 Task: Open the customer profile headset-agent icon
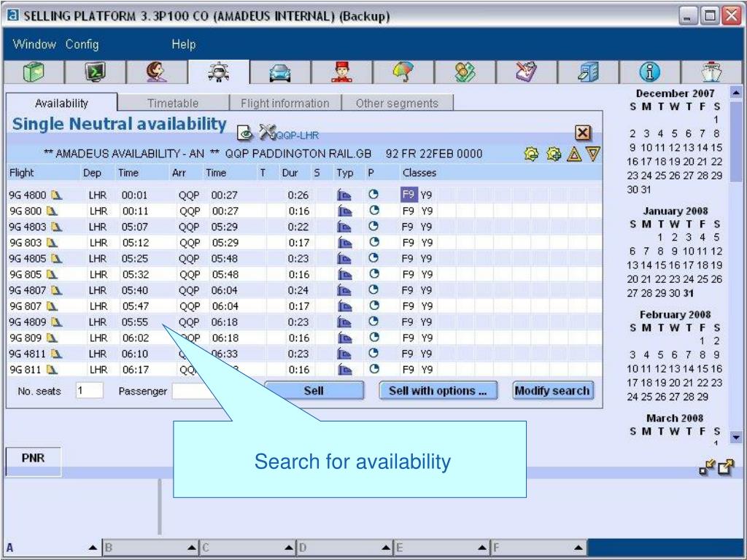point(157,72)
